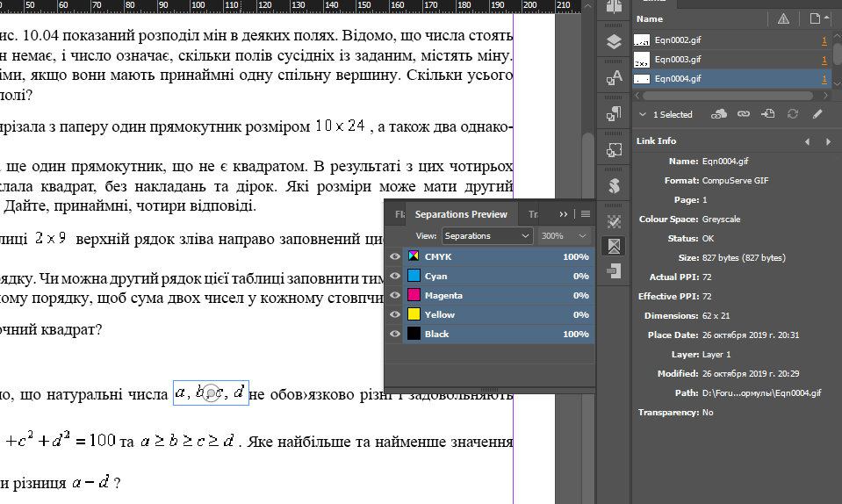The width and height of the screenshot is (842, 504).
Task: Click the CMYK composite icon
Action: click(x=414, y=256)
